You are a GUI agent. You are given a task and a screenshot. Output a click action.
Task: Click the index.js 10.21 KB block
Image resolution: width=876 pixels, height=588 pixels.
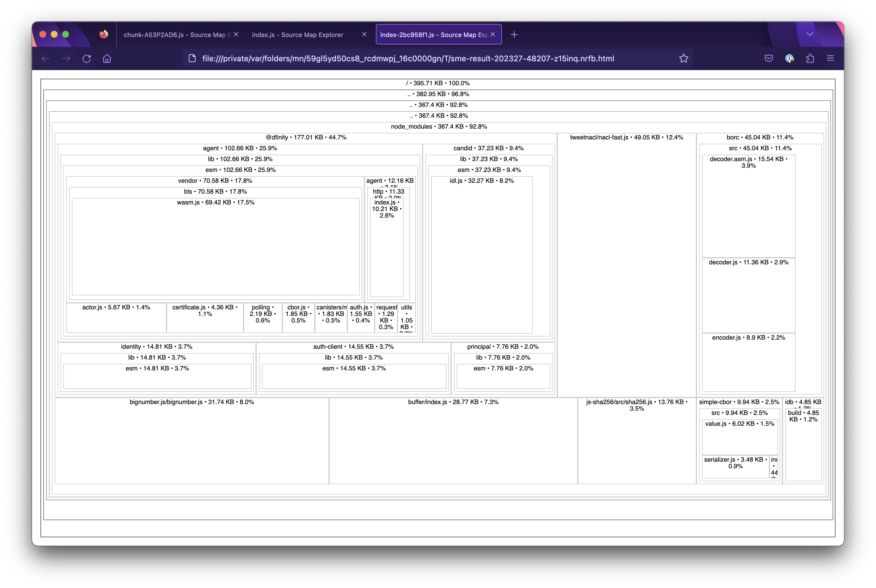point(387,248)
